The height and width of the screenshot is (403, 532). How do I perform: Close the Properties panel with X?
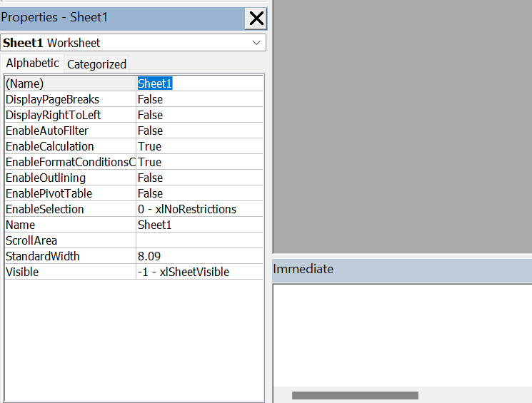pos(256,19)
